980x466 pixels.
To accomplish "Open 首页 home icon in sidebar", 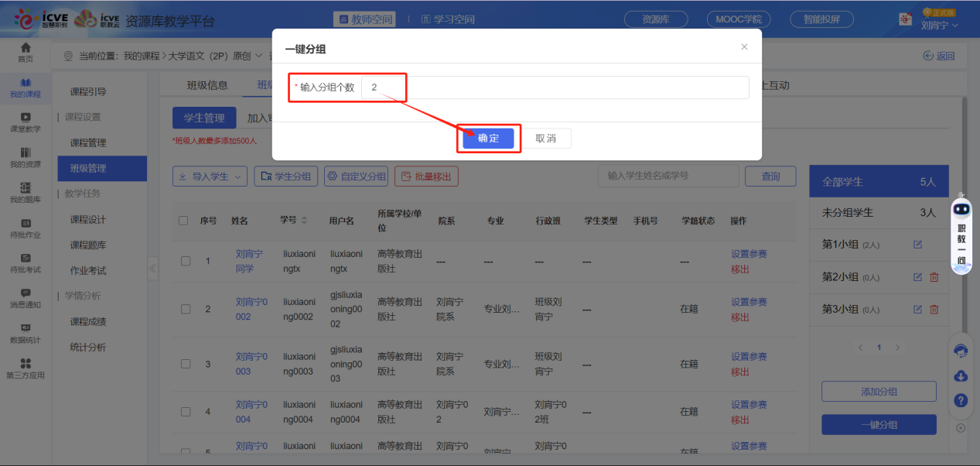I will point(26,53).
